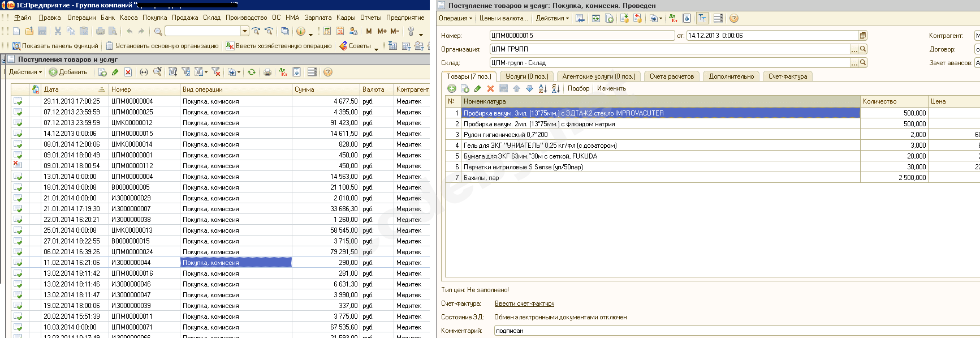Screen dimensions: 980x338
Task: Click the magnifier icon beside Организация field
Action: click(862, 49)
